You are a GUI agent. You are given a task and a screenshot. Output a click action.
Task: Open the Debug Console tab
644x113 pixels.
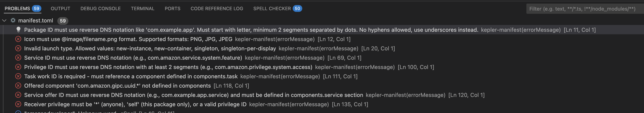pyautogui.click(x=100, y=8)
